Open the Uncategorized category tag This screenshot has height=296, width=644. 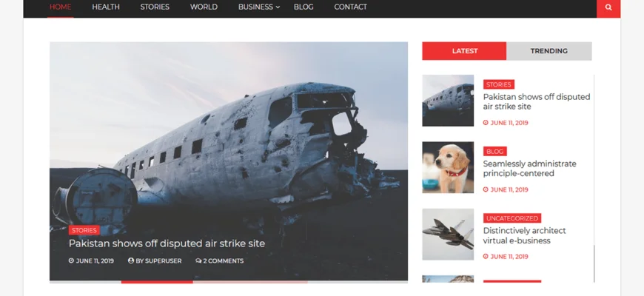tap(512, 218)
